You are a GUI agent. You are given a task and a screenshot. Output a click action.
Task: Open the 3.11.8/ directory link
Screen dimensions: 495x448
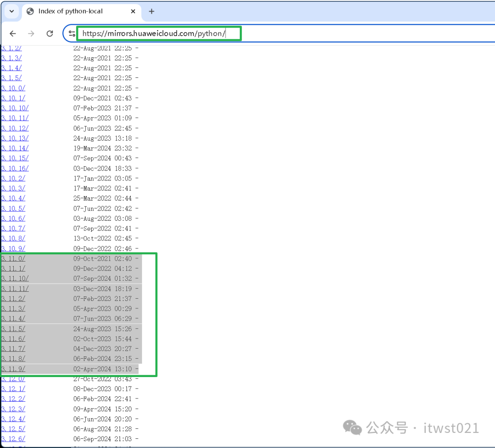coord(13,359)
